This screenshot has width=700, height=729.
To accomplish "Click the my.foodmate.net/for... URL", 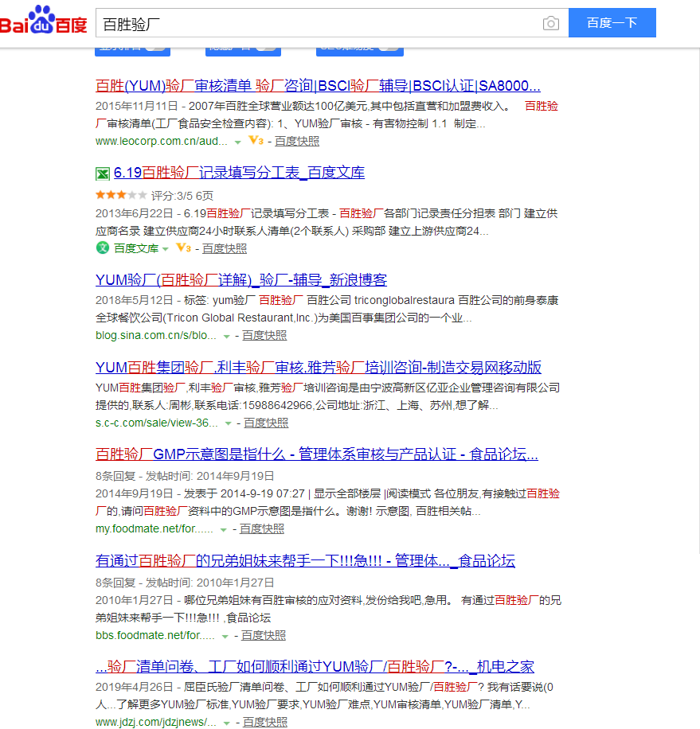I will click(154, 528).
